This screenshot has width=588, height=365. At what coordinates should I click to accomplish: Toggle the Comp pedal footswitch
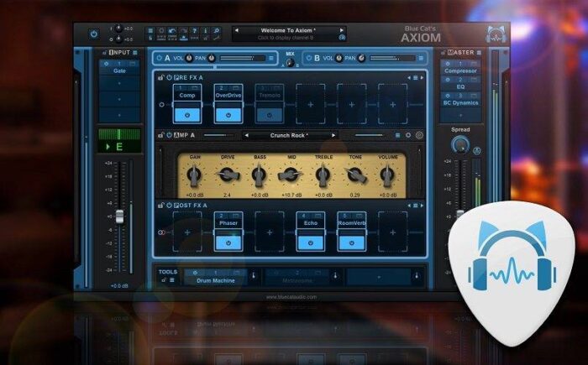click(x=187, y=113)
